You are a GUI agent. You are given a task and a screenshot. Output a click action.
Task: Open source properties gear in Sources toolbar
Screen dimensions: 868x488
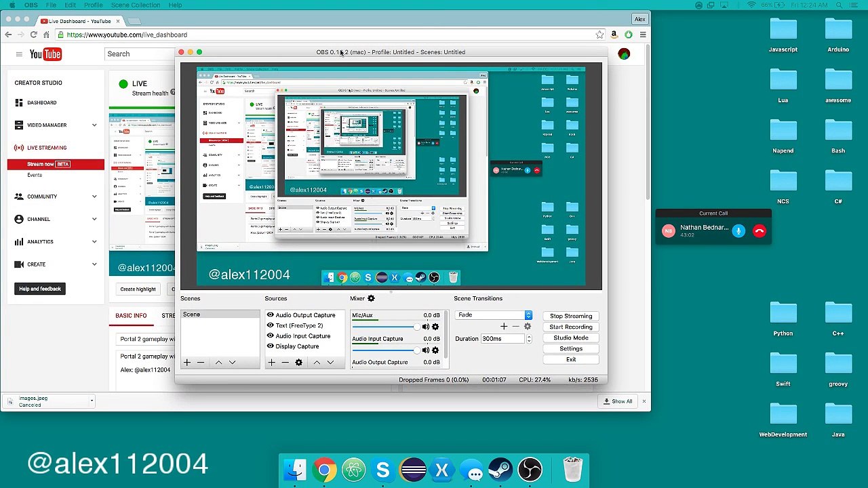pos(298,363)
